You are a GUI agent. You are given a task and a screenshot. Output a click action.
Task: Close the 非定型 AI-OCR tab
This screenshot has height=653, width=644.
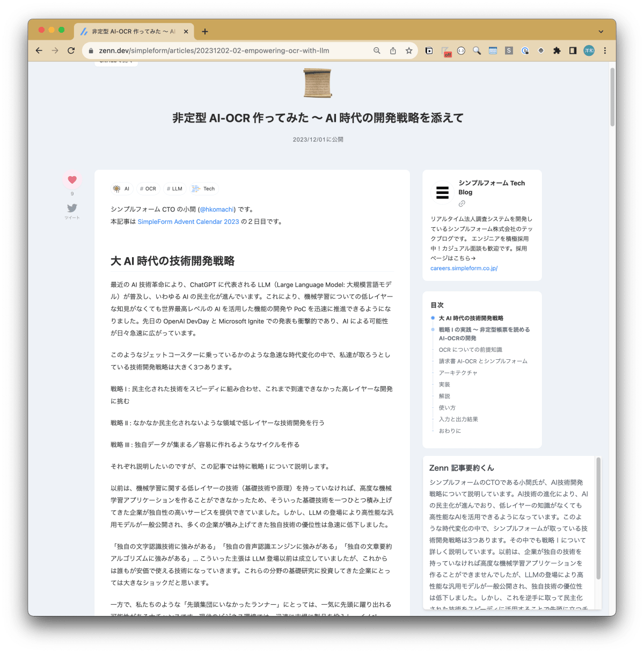click(x=186, y=32)
